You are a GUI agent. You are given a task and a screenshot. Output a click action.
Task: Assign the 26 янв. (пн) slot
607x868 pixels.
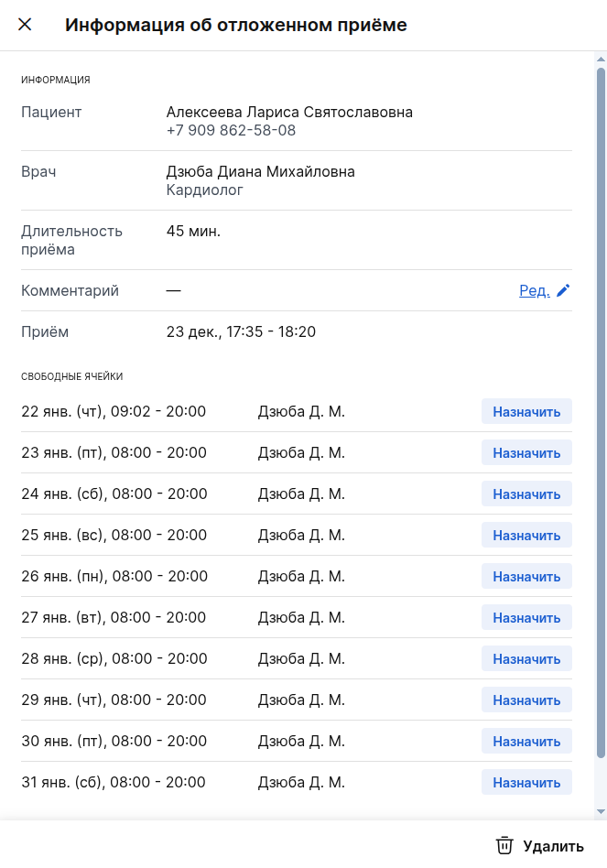point(526,577)
